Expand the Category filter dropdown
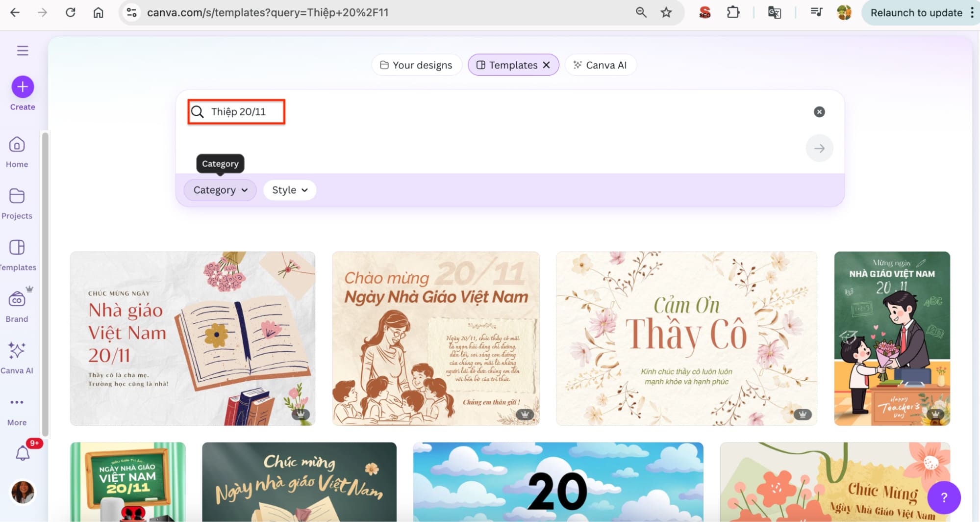The height and width of the screenshot is (522, 980). pos(220,190)
